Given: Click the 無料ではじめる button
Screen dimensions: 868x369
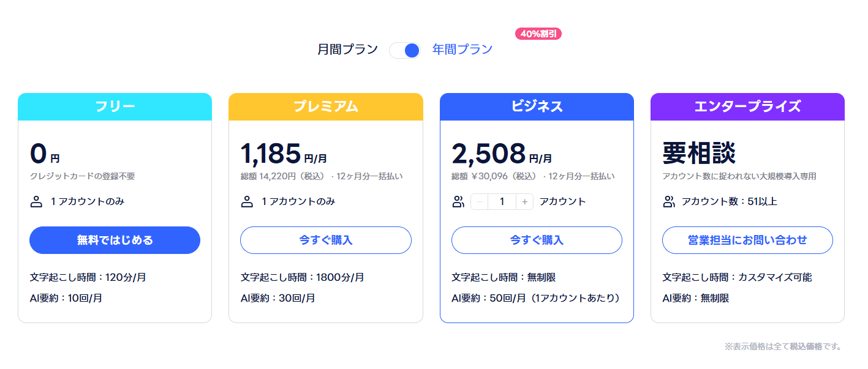Looking at the screenshot, I should coord(115,240).
